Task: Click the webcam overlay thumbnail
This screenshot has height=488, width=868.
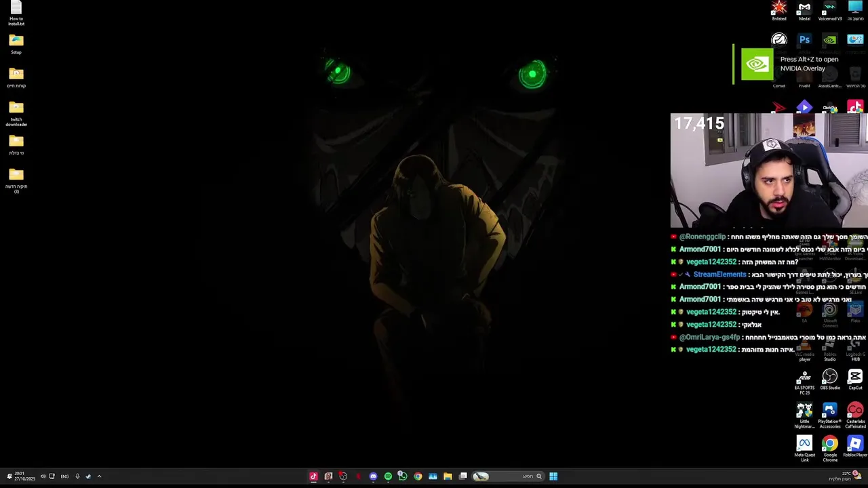Action: tap(769, 170)
